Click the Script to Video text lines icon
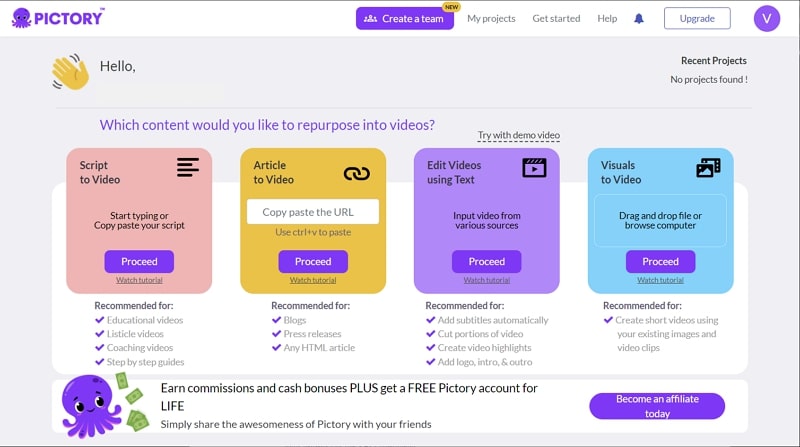Image resolution: width=800 pixels, height=447 pixels. click(188, 167)
